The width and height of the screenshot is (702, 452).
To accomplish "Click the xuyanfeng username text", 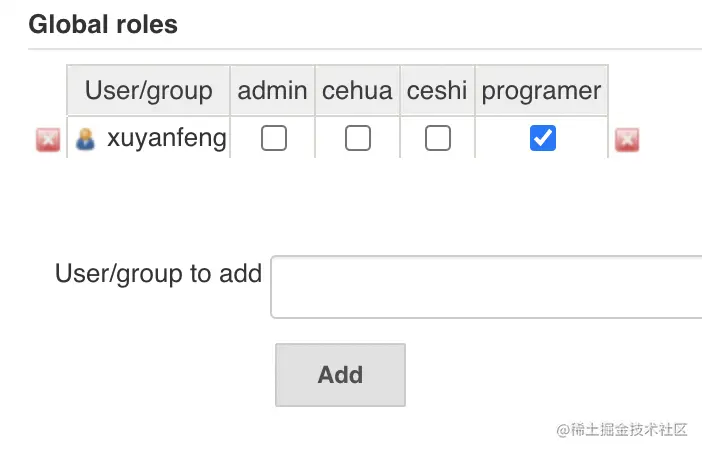I will pos(167,138).
